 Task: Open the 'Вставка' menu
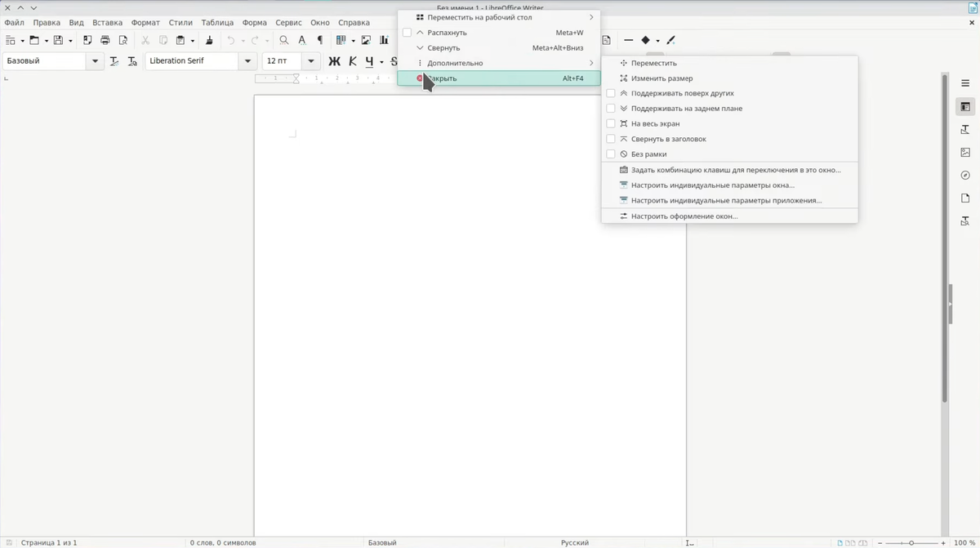point(107,22)
